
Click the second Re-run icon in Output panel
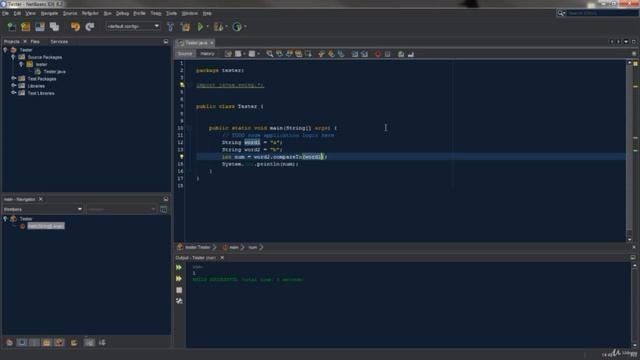pos(179,279)
